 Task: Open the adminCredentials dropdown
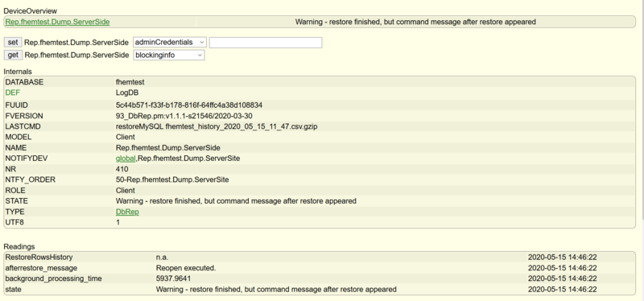tap(170, 43)
